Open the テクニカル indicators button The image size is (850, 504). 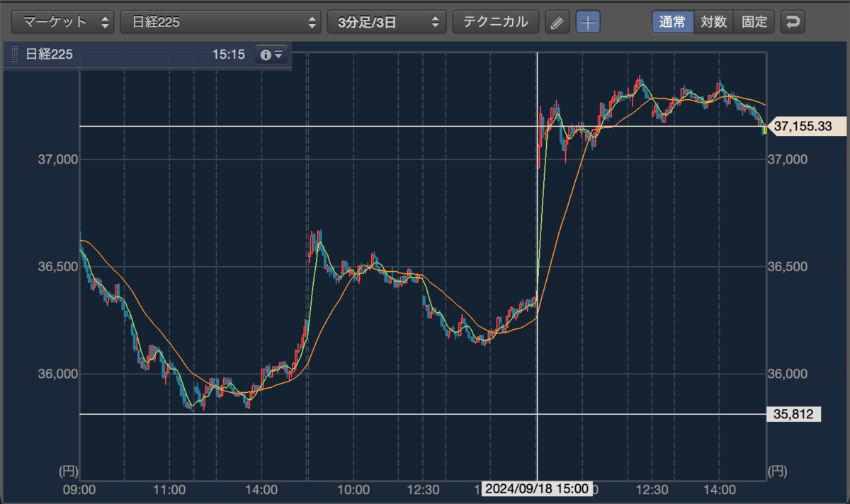coord(496,22)
